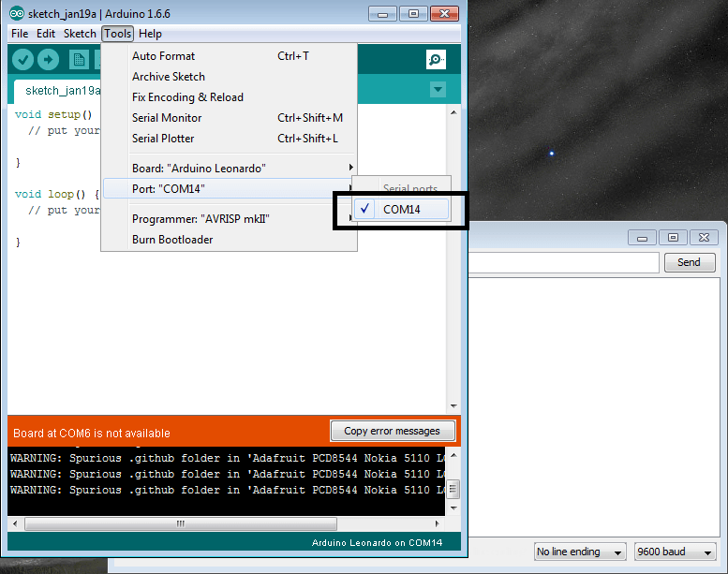Minimize the serial monitor window
The image size is (728, 574).
tap(642, 238)
